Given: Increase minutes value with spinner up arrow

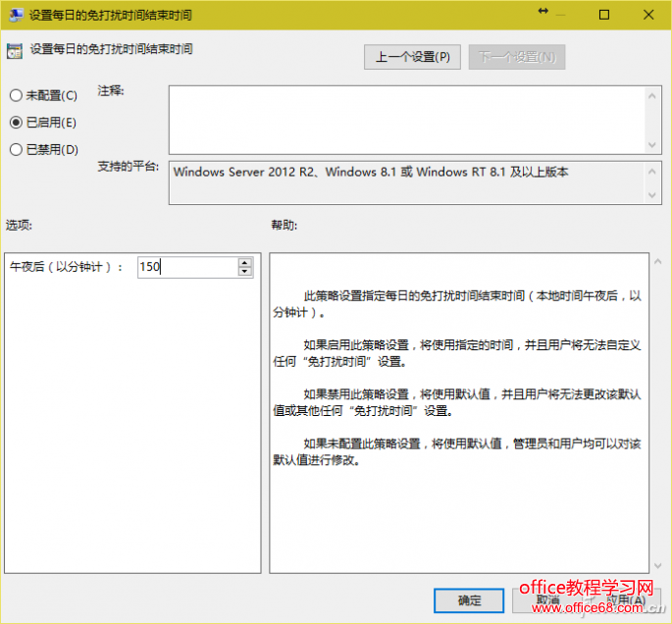Looking at the screenshot, I should point(244,262).
